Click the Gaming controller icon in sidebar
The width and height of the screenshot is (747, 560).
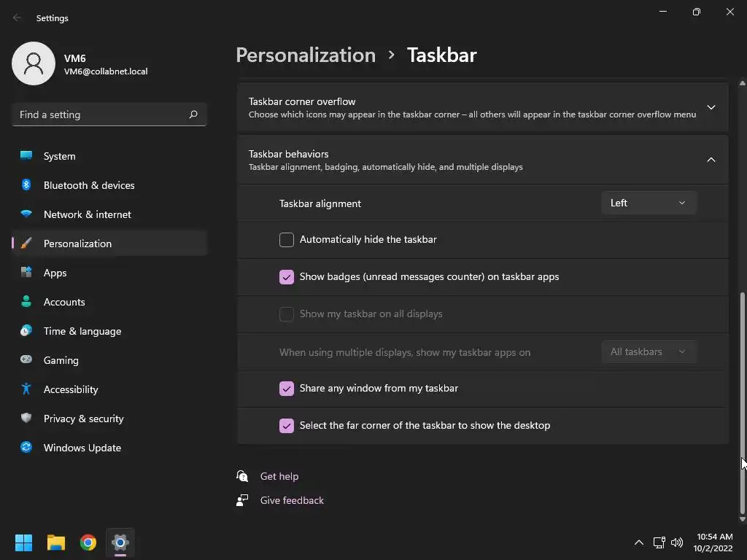click(26, 360)
